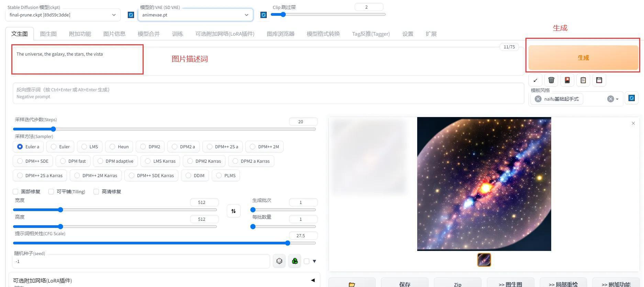Select the Heun sampler
644x287 pixels.
[x=119, y=147]
